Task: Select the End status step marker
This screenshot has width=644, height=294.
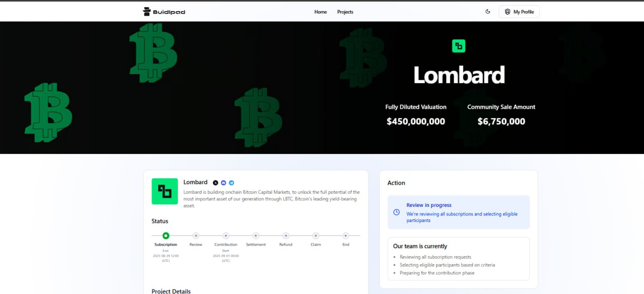Action: 346,236
